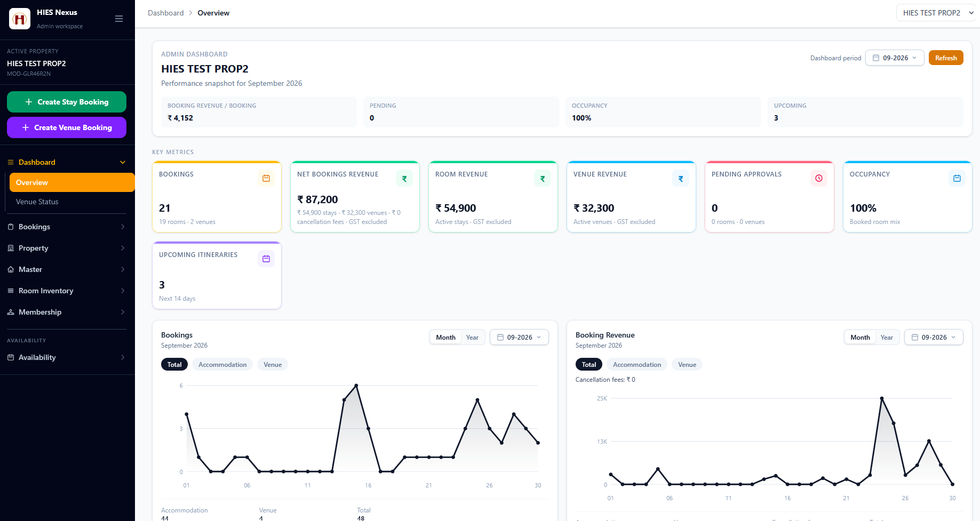Click calendar icon in Booking Revenue date picker
This screenshot has height=521, width=980.
(915, 337)
